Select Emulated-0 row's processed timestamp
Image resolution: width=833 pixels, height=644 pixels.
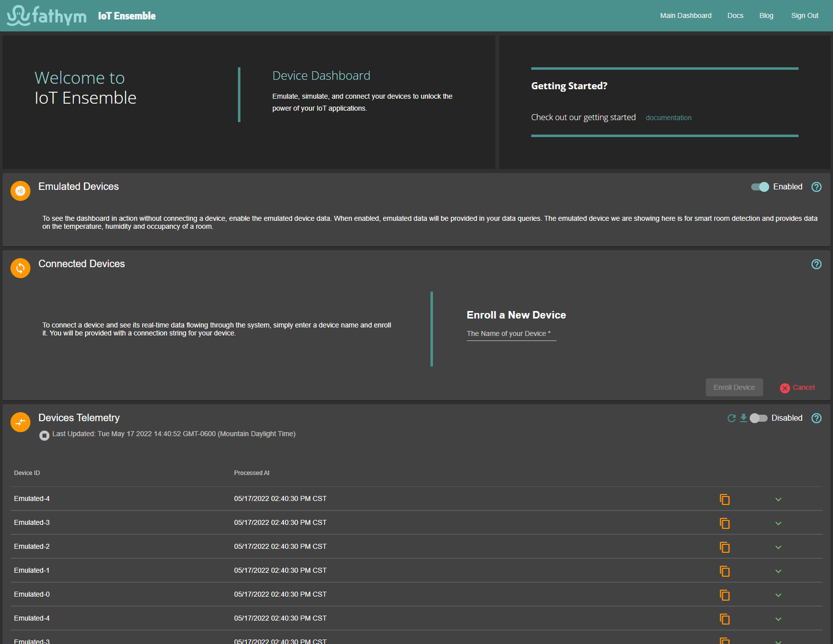coord(280,594)
